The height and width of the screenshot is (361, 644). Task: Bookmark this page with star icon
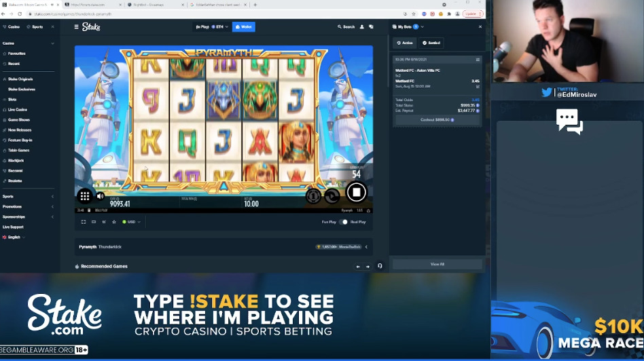pos(414,14)
